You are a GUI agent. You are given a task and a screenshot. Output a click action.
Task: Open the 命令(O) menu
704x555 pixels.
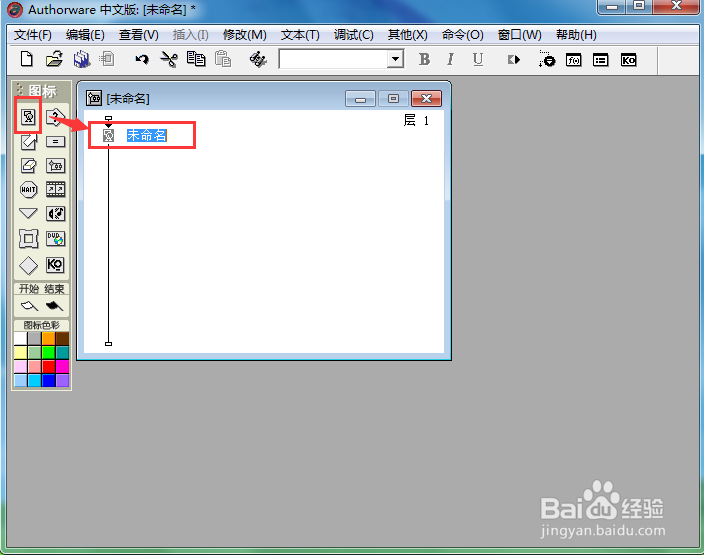coord(462,35)
